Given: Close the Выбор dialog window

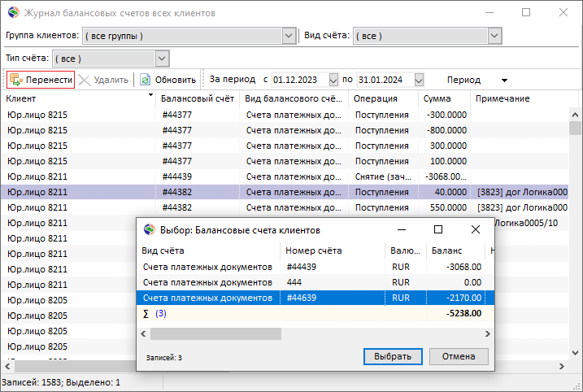Looking at the screenshot, I should pos(476,229).
